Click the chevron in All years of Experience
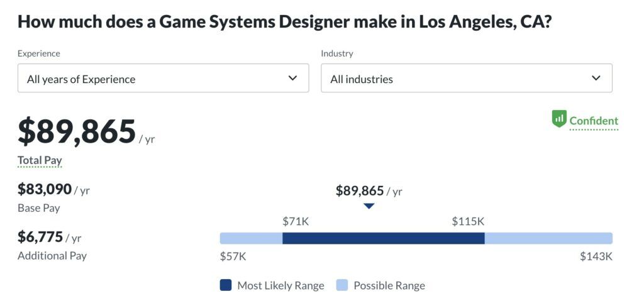 point(292,79)
